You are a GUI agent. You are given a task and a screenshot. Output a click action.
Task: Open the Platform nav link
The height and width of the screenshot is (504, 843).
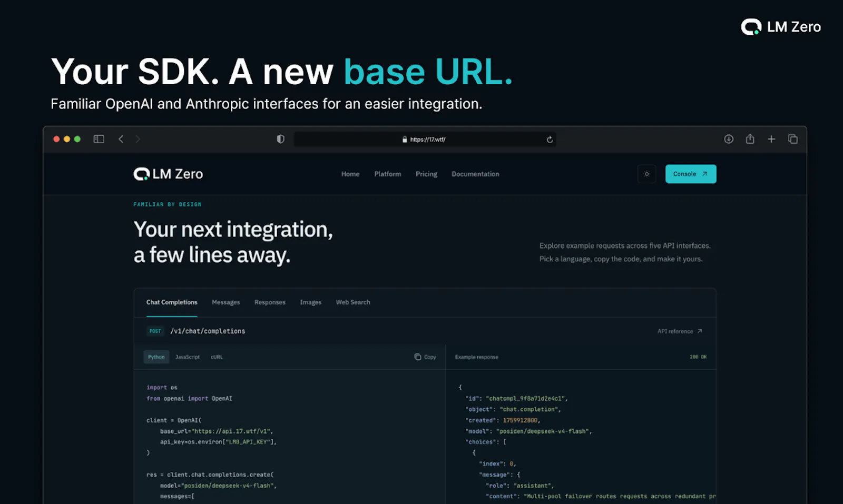point(388,174)
